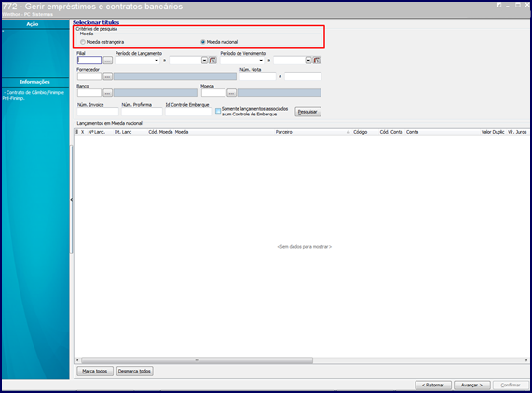
Task: Open Período de Vencimento end date dropdown
Action: (308, 61)
